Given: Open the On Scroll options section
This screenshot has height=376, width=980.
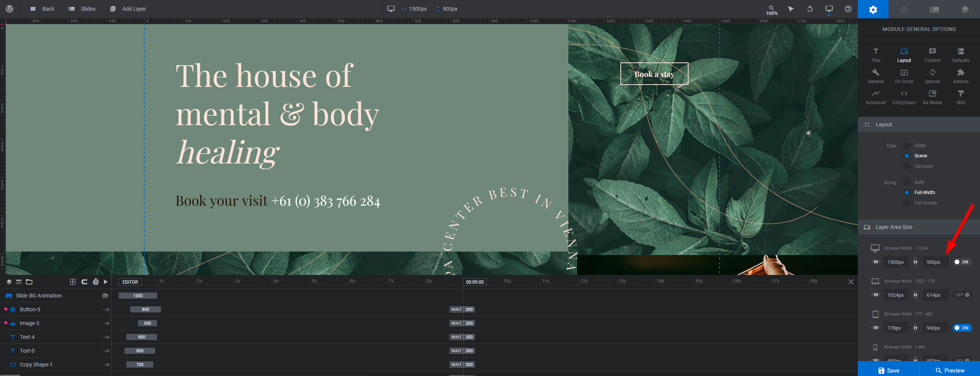Looking at the screenshot, I should [904, 76].
